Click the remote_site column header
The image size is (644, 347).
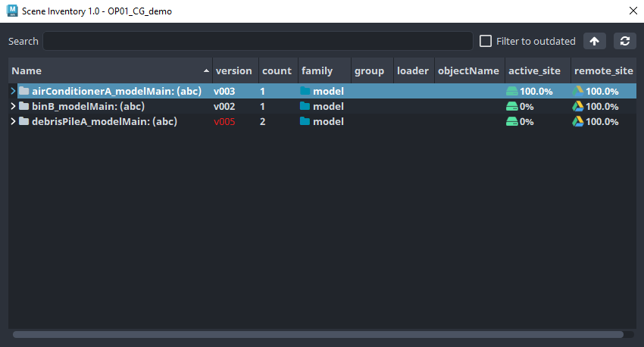(x=603, y=70)
